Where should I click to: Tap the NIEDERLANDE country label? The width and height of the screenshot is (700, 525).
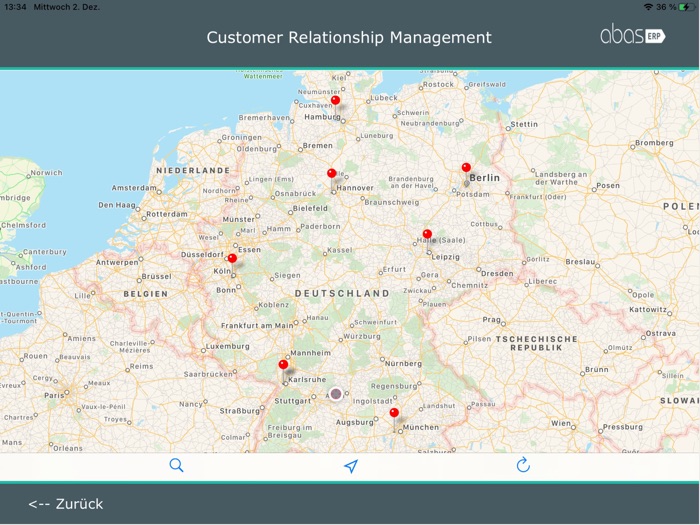pos(193,170)
